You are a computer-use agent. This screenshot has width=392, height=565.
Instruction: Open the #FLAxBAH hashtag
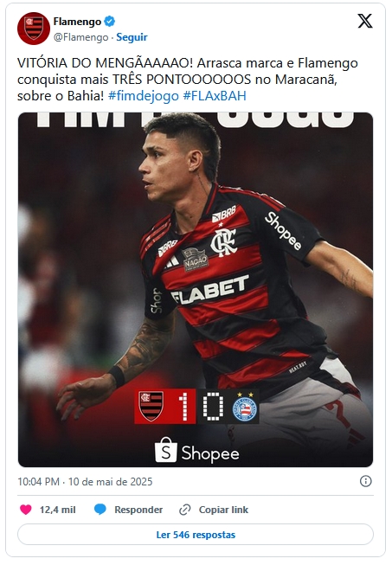click(x=215, y=96)
